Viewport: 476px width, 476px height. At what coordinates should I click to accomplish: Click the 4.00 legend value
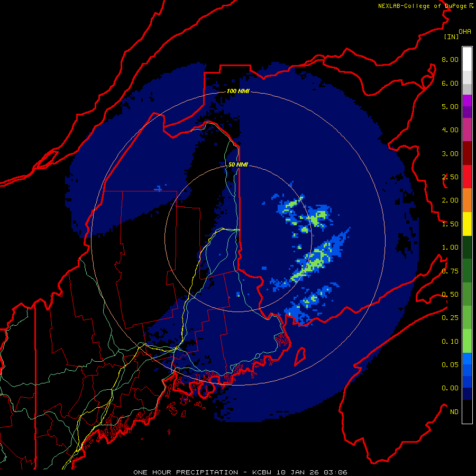[450, 130]
